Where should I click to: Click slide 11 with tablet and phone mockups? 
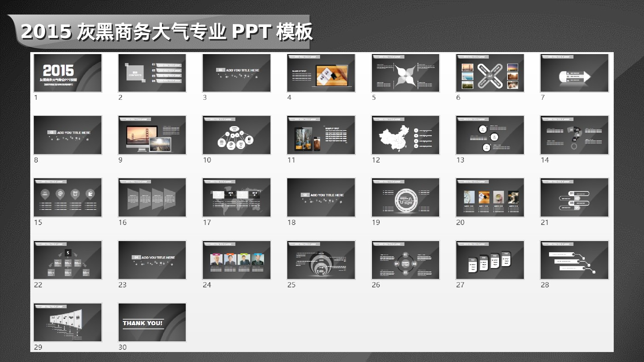click(321, 135)
